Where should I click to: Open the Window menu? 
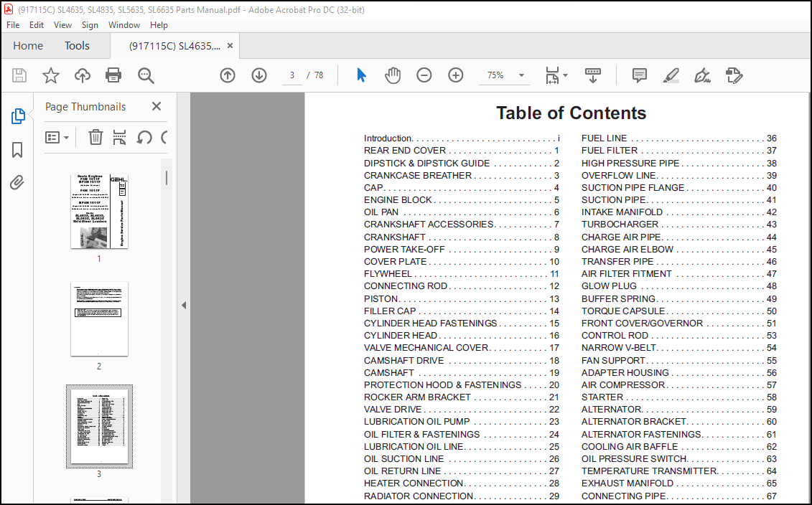tap(123, 25)
